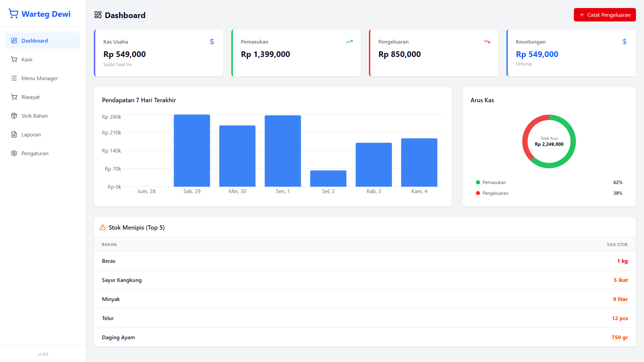This screenshot has height=362, width=644.
Task: Click the 38% Pengeluaran percentage
Action: (618, 193)
